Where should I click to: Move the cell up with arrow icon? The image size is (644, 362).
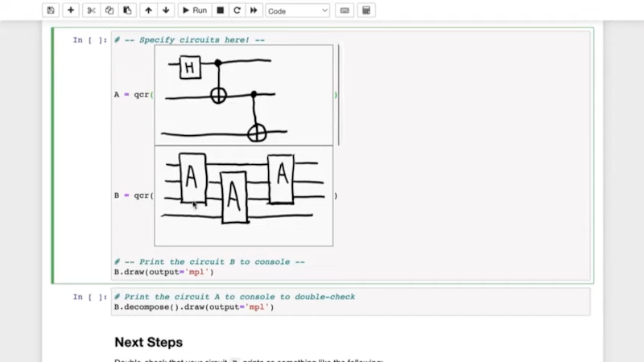pos(148,10)
